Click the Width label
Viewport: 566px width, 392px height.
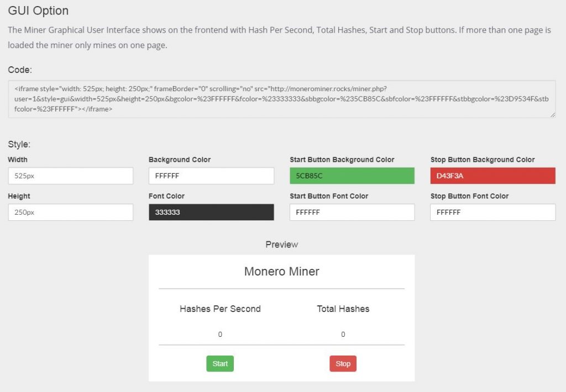18,160
